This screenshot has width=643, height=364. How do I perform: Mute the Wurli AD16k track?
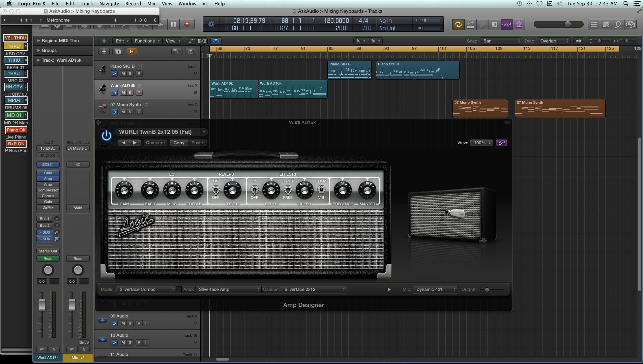point(123,93)
